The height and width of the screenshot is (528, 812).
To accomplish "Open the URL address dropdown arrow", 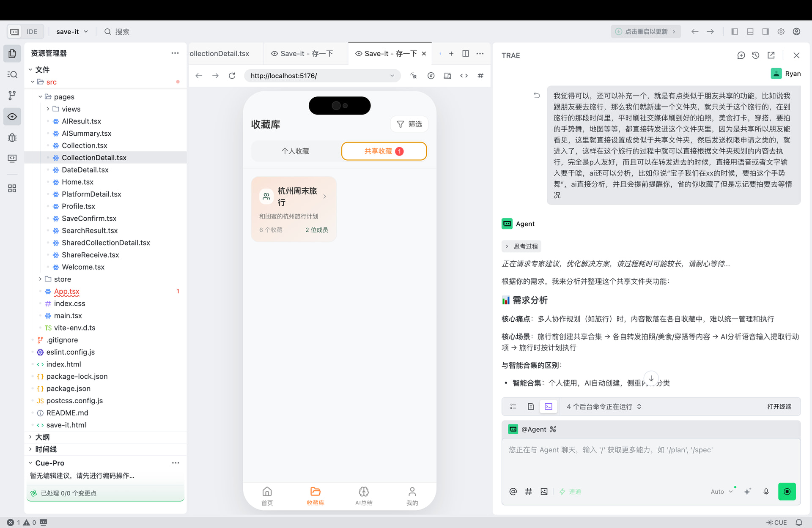I will click(x=392, y=76).
